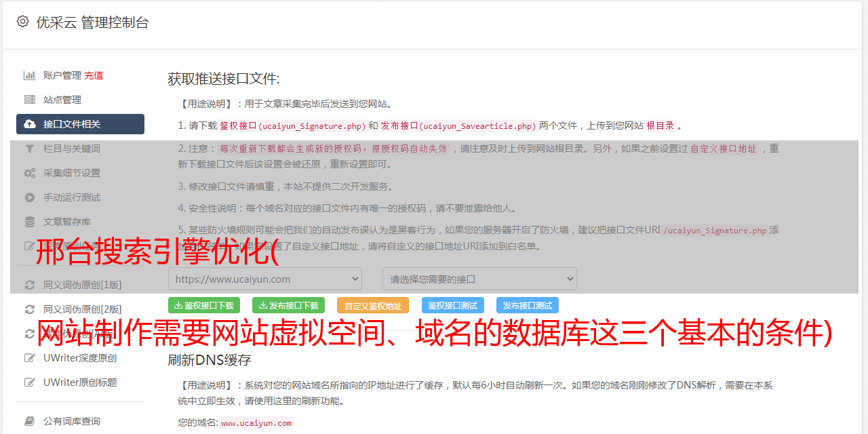
Task: Click refresh icon beside 同义词伪原创[1版]
Action: tap(30, 285)
